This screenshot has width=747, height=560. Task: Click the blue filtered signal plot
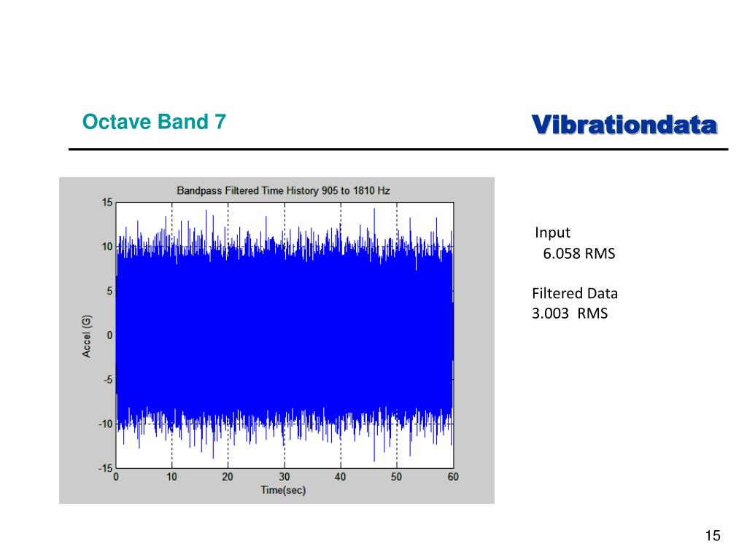coord(285,335)
